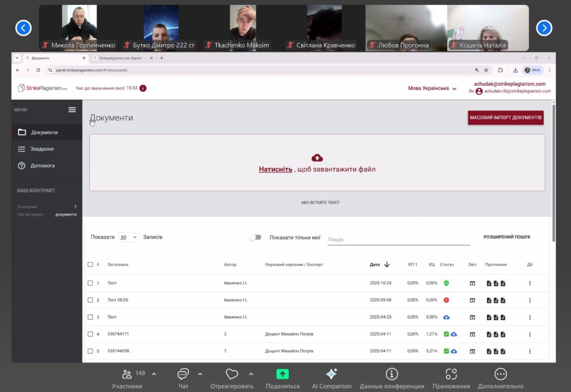Open Допомога in the left sidebar menu
This screenshot has height=392, width=571.
tap(42, 166)
